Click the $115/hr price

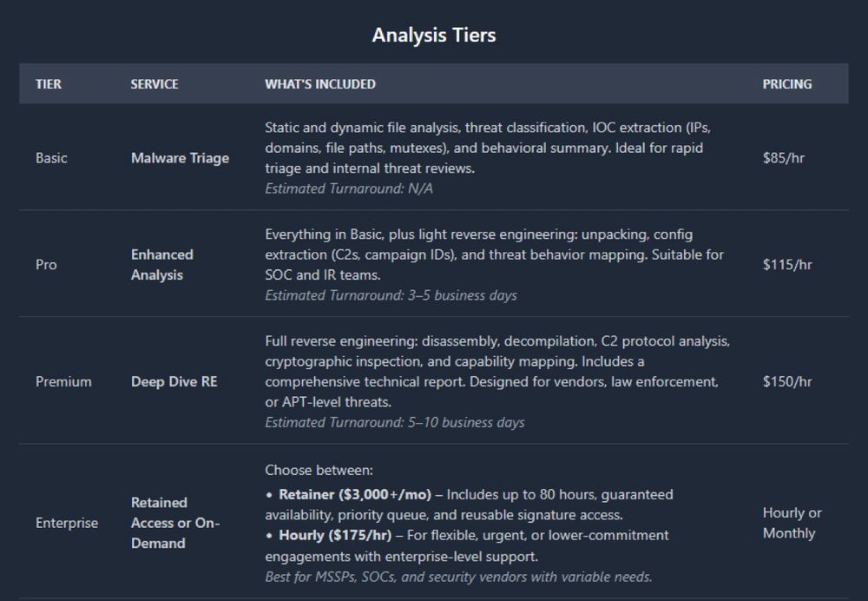[x=787, y=265]
